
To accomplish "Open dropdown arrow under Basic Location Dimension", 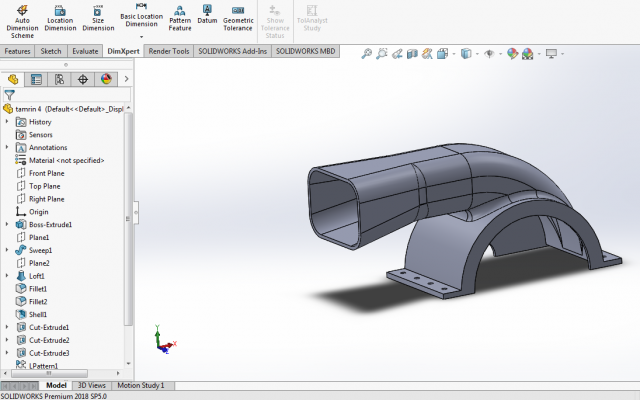I will tap(141, 37).
